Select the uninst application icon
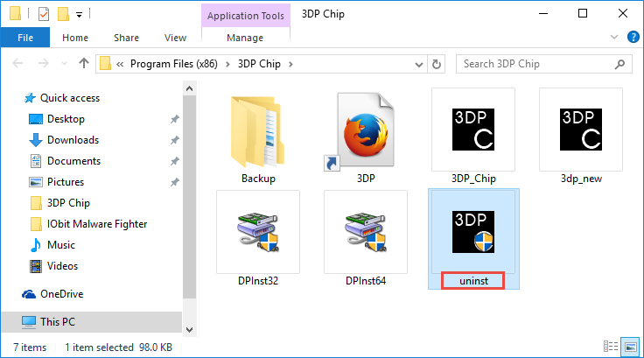 pos(473,232)
